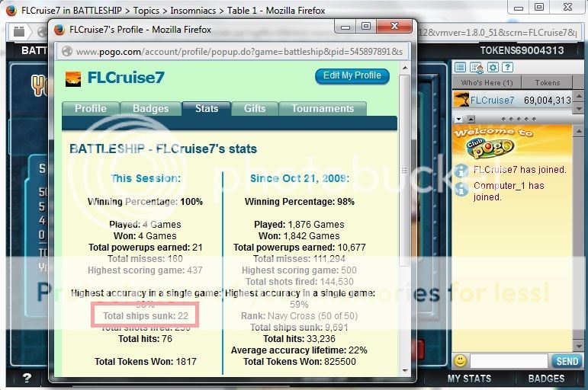
Task: Click the popup address bar URL
Action: click(239, 51)
